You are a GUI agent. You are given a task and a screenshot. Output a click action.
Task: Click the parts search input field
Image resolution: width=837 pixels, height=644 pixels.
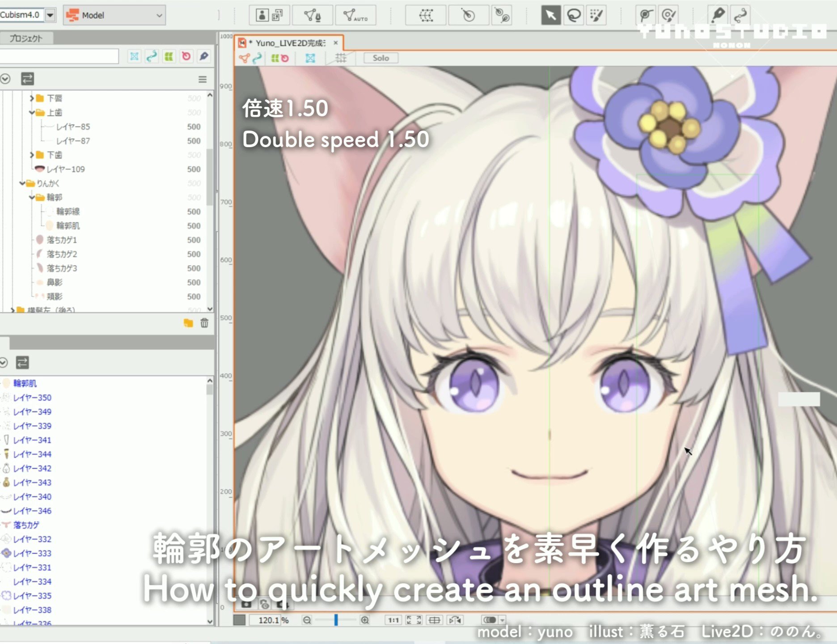(59, 56)
